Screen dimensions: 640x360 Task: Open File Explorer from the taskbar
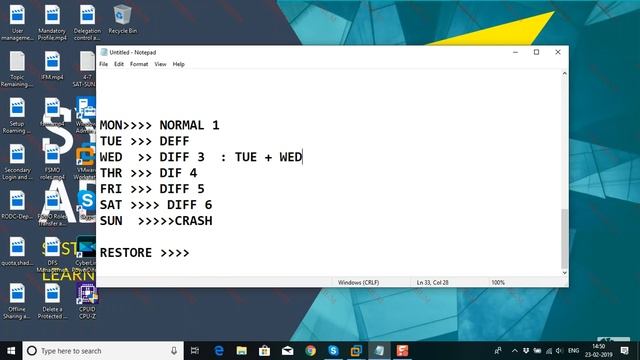coord(242,351)
